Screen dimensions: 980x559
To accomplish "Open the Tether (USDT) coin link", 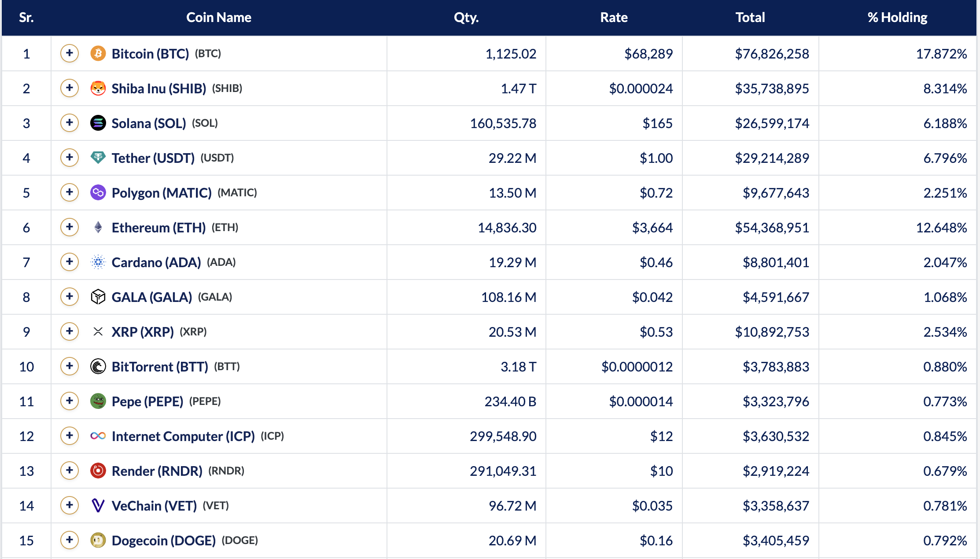I will click(153, 158).
